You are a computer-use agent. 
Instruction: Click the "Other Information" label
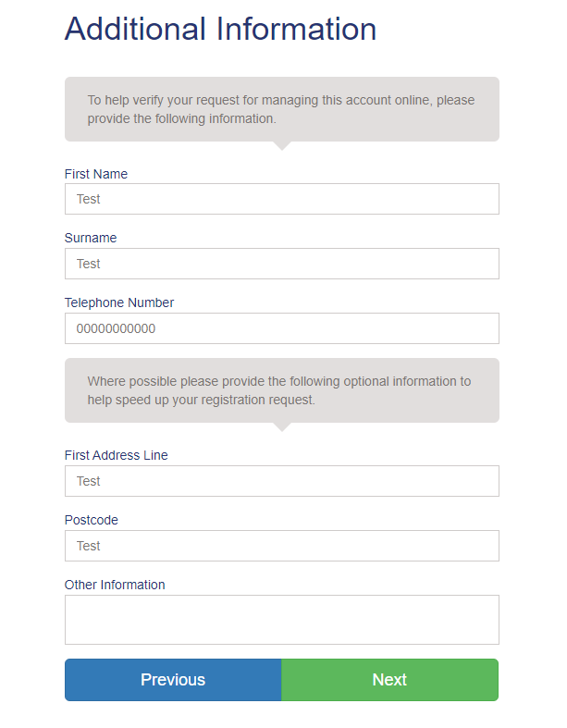(115, 585)
